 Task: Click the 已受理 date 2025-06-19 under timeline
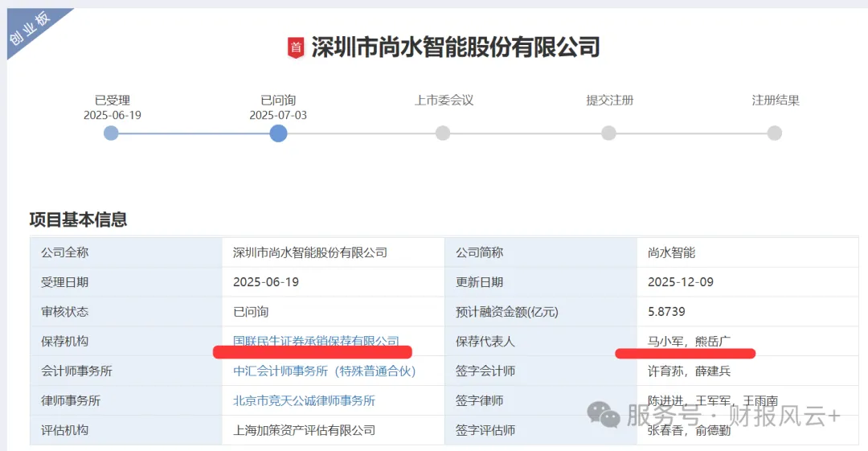(x=113, y=115)
